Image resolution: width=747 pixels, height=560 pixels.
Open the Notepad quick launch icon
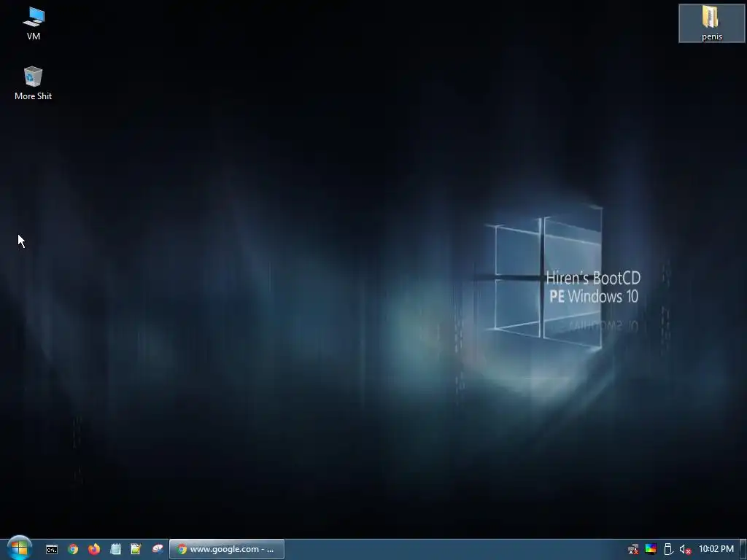pyautogui.click(x=115, y=549)
